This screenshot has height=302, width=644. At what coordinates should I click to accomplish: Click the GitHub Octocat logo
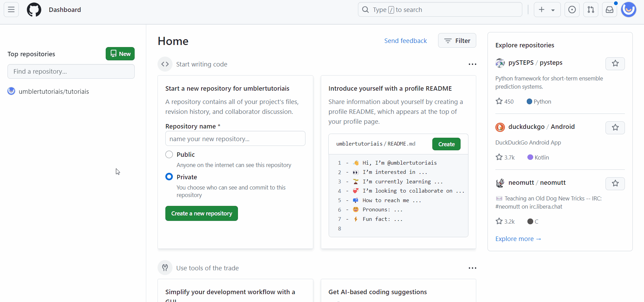click(x=34, y=10)
